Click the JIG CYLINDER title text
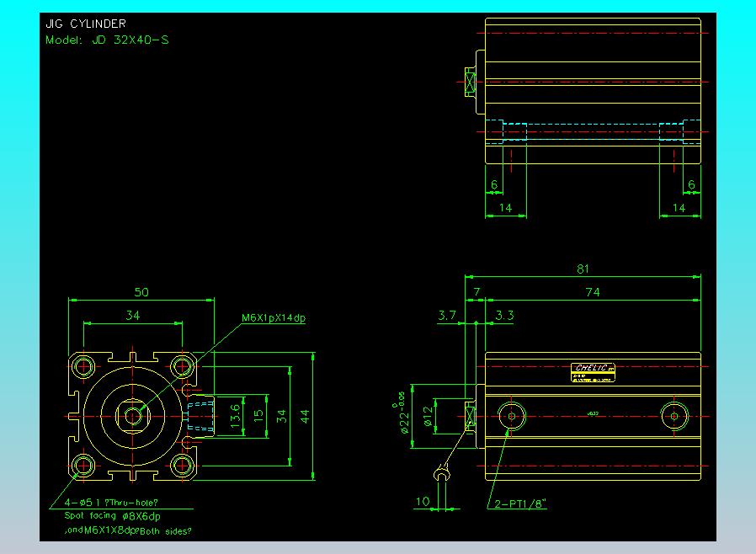The width and height of the screenshot is (756, 554). [x=85, y=24]
